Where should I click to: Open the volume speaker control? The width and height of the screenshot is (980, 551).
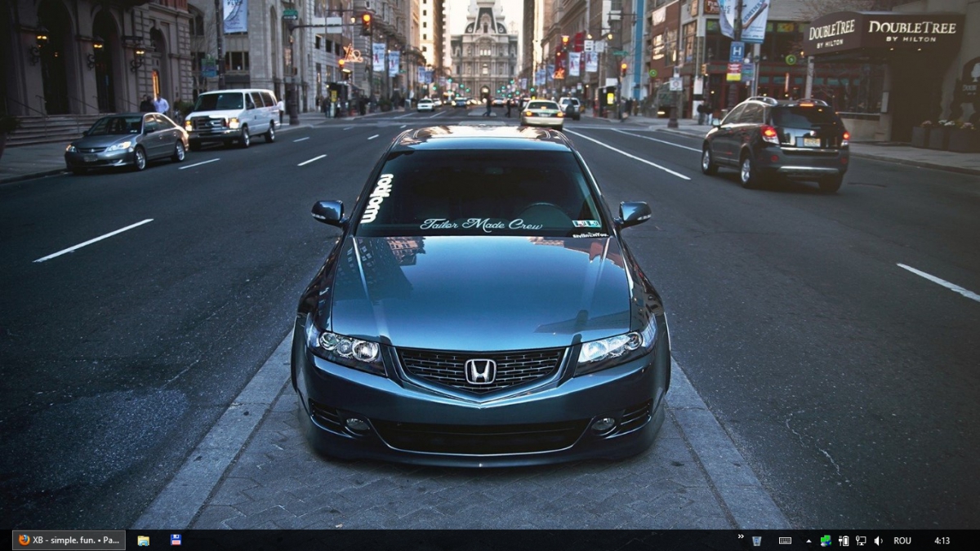tap(879, 540)
